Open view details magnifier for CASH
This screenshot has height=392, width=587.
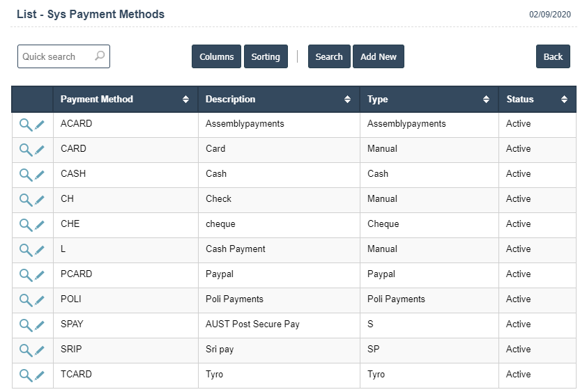25,175
